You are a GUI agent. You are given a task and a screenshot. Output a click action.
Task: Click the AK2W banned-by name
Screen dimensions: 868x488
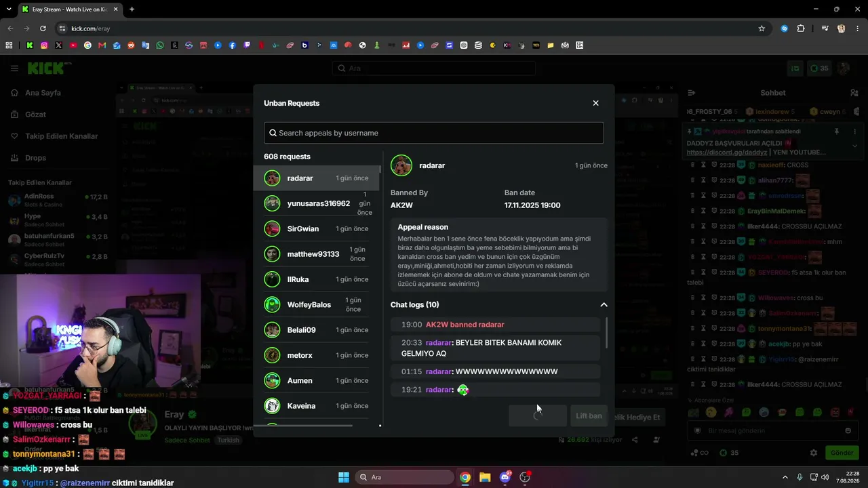pos(401,205)
